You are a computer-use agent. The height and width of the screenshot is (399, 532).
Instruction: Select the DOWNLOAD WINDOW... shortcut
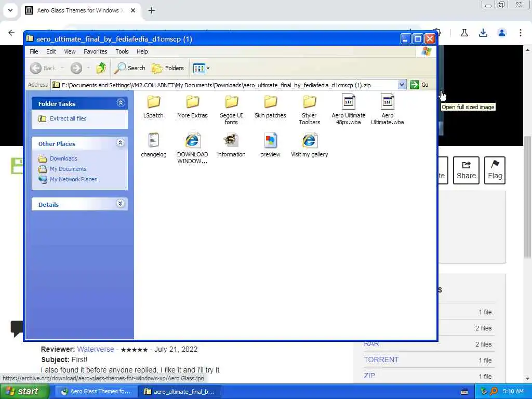[192, 148]
